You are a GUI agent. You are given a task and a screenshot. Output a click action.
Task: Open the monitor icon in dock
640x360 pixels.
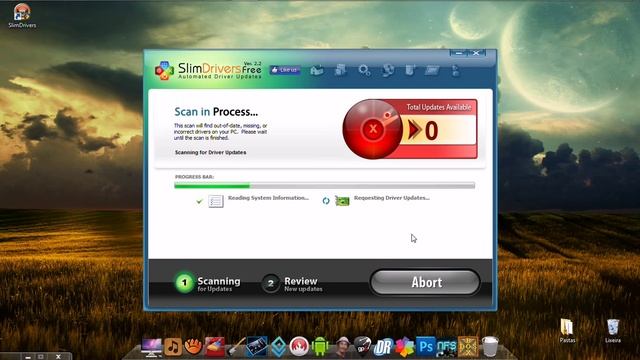point(151,347)
